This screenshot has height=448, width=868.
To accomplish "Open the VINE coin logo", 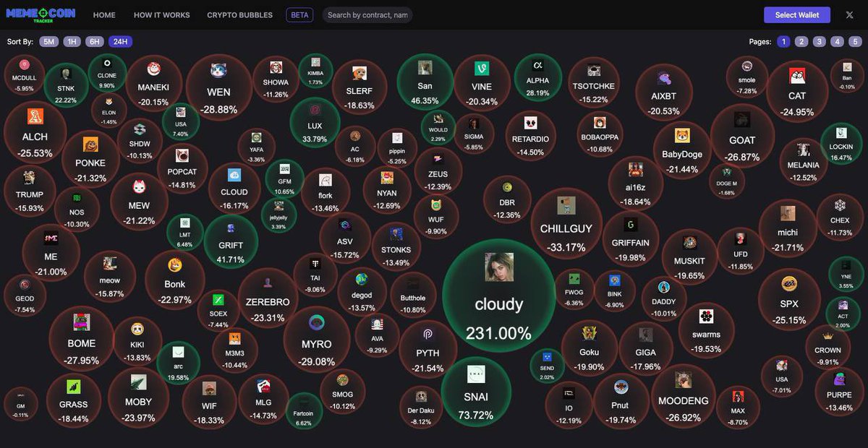I will click(482, 68).
